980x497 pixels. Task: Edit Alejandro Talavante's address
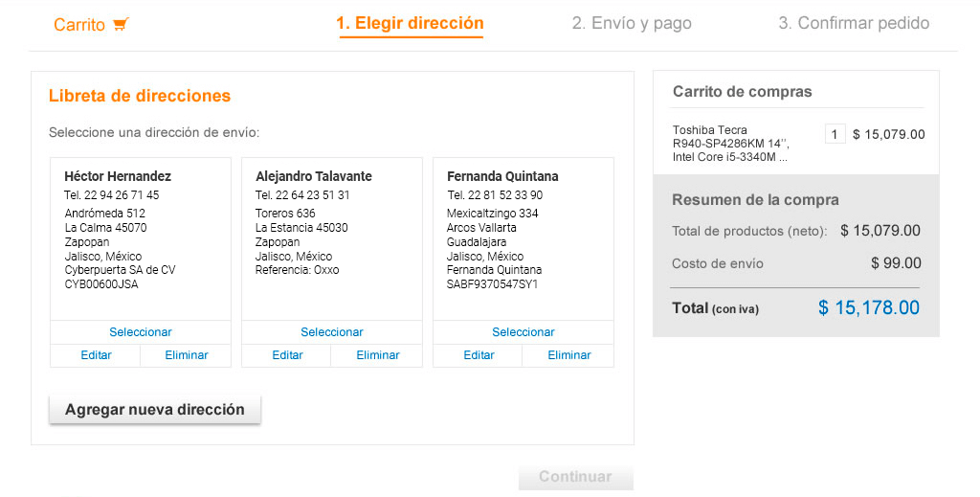(x=287, y=355)
